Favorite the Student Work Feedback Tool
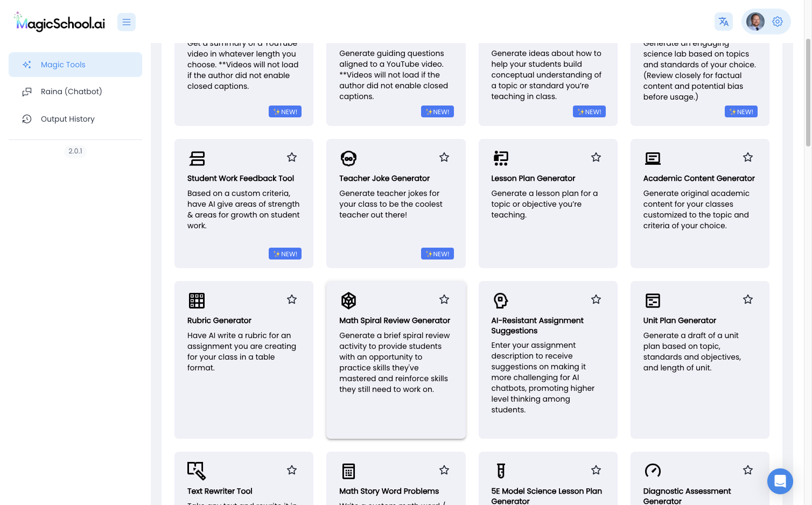Image resolution: width=812 pixels, height=505 pixels. click(x=292, y=157)
